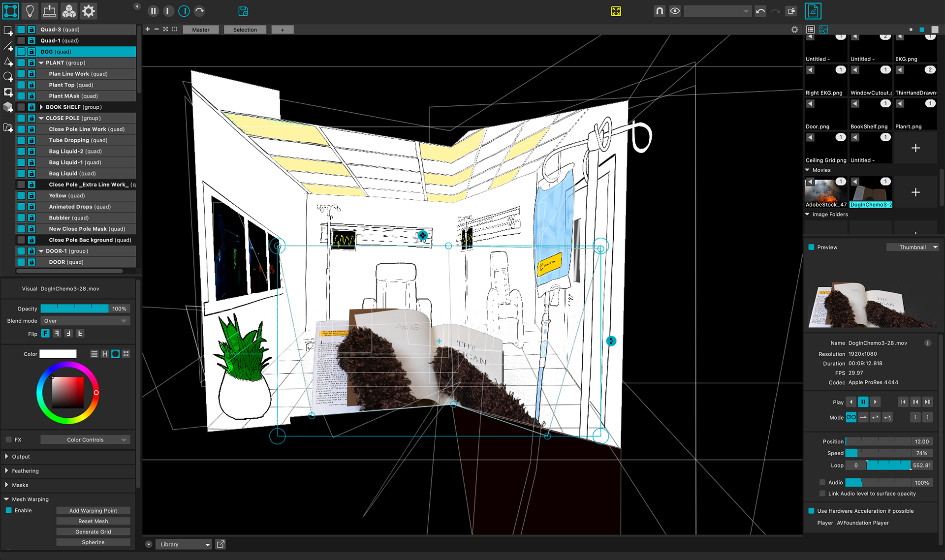This screenshot has height=560, width=945.
Task: Select the add quad surface tool
Action: click(8, 31)
